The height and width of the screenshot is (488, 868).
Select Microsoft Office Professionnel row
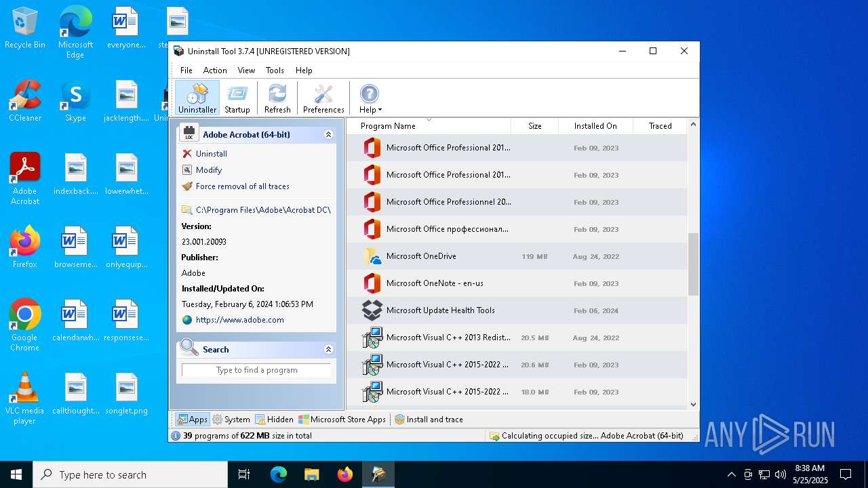point(517,202)
